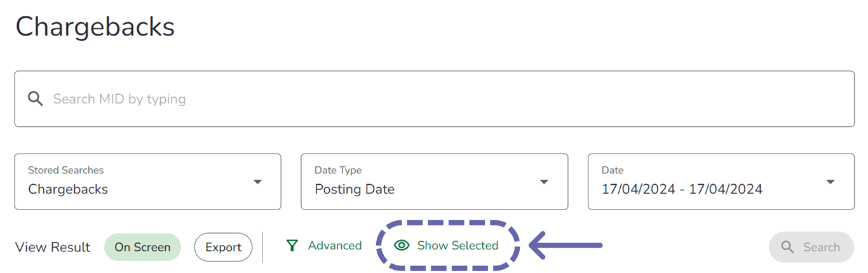Click the View Result label
This screenshot has width=868, height=273.
click(53, 247)
